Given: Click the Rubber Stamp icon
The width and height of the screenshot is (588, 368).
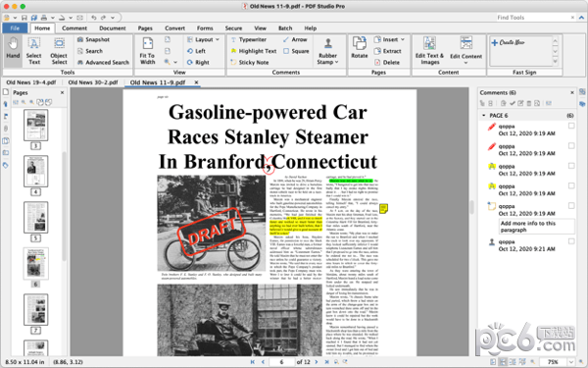Looking at the screenshot, I should 328,43.
